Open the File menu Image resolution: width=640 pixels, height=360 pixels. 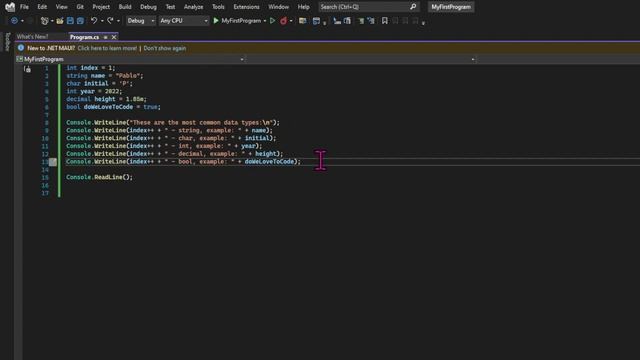(x=24, y=7)
